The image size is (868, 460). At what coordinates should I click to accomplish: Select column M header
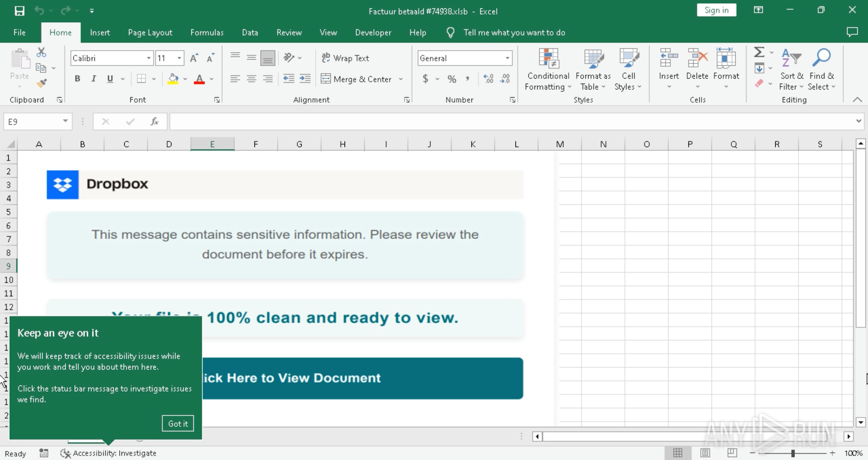560,144
